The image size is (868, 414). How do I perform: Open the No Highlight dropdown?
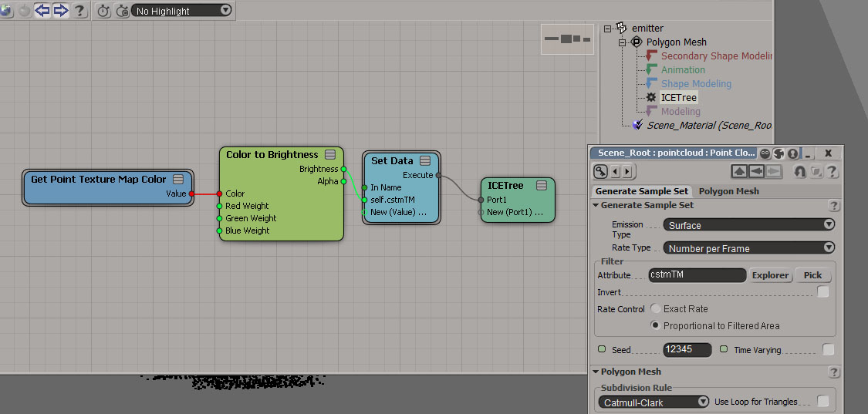(x=182, y=11)
